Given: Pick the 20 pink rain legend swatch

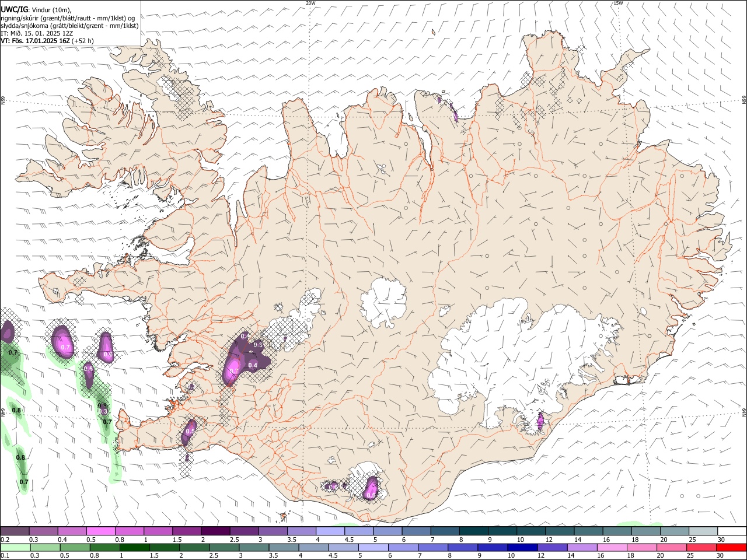Looking at the screenshot, I should coord(672,547).
